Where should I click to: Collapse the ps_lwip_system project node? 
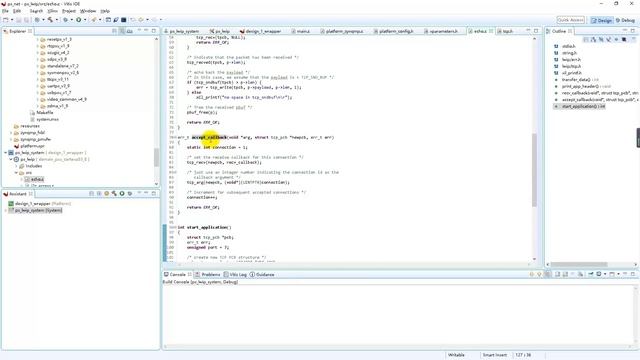pos(6,153)
